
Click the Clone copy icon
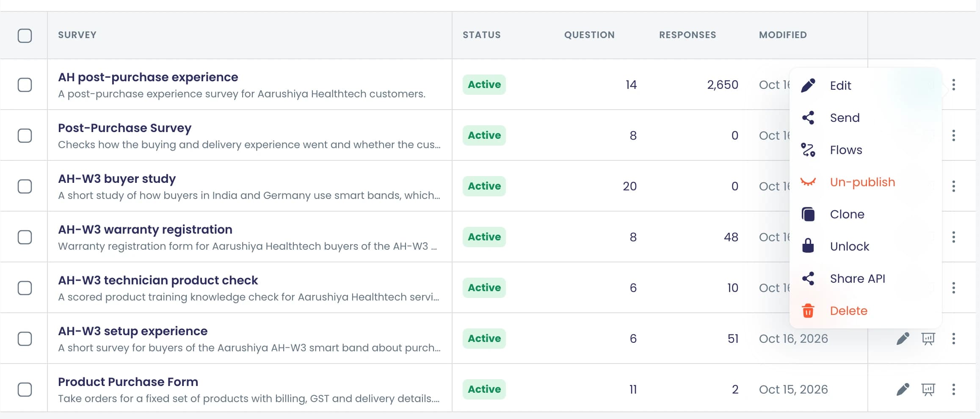(808, 214)
